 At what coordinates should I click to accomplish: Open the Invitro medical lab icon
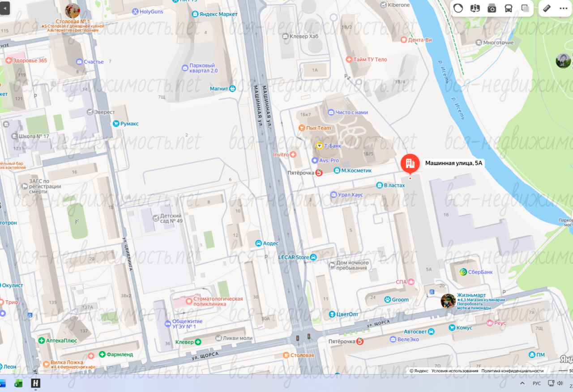click(293, 154)
